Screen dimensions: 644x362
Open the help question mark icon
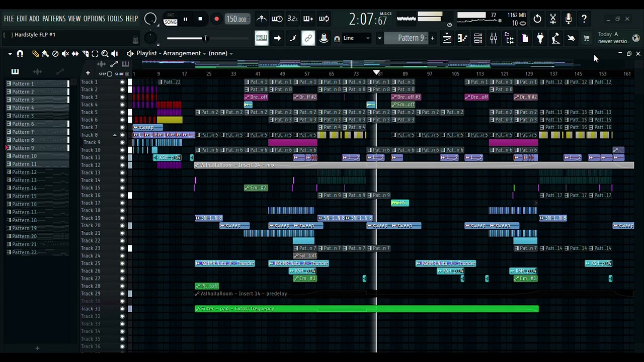584,19
